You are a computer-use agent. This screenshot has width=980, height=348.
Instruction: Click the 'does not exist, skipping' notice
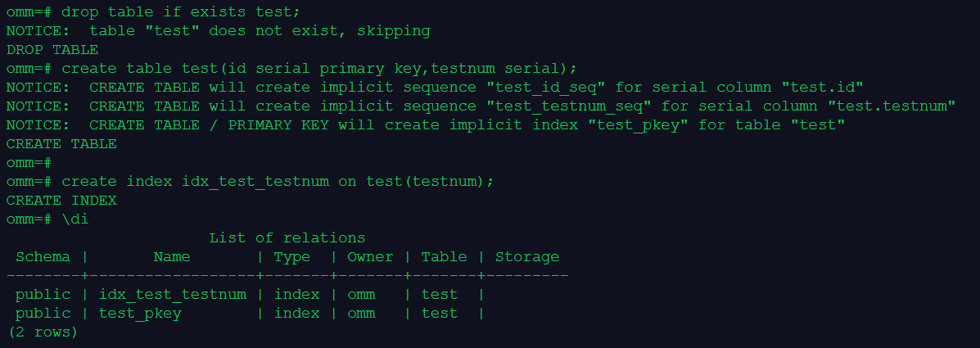point(319,31)
